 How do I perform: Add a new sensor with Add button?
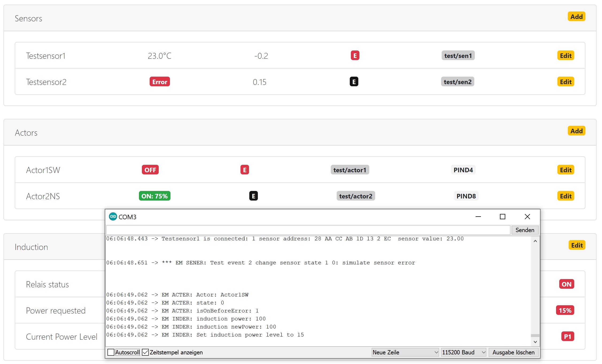pos(576,17)
